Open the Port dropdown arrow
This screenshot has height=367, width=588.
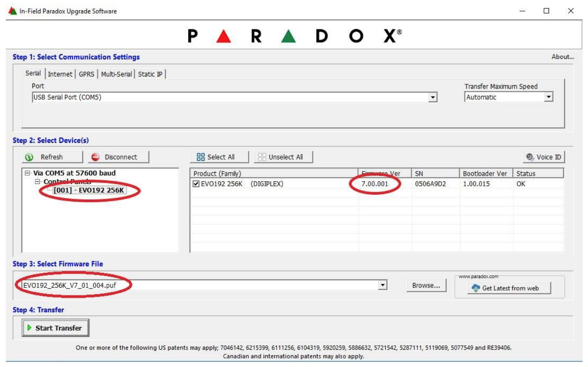point(433,98)
